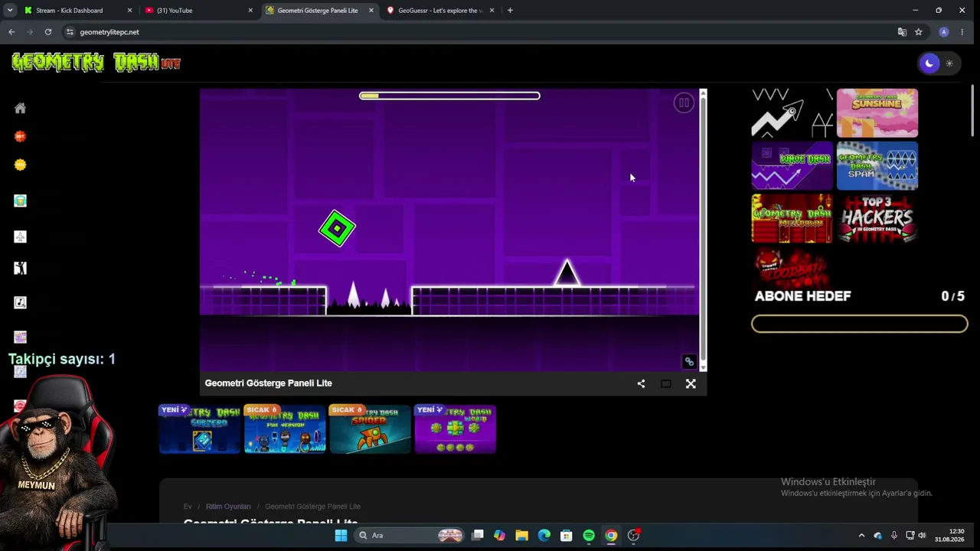Image resolution: width=980 pixels, height=551 pixels.
Task: Open the Geometry Dash Full Version thumbnail
Action: [285, 429]
